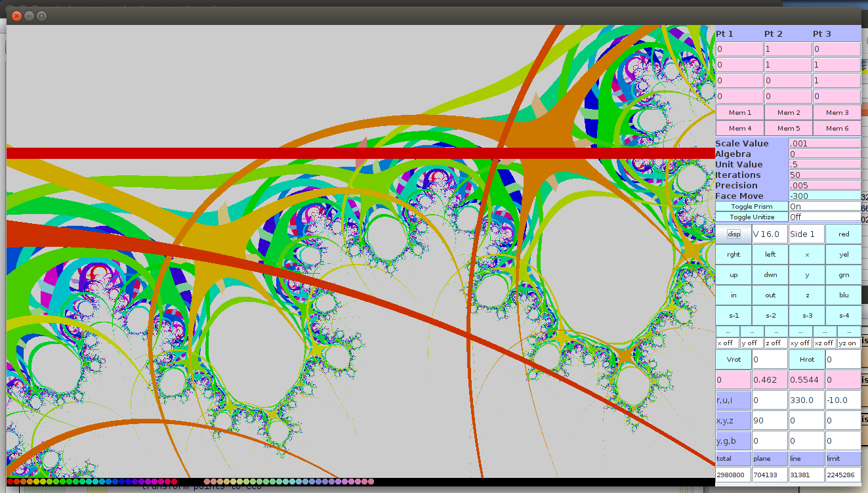Click the window close button

point(17,15)
